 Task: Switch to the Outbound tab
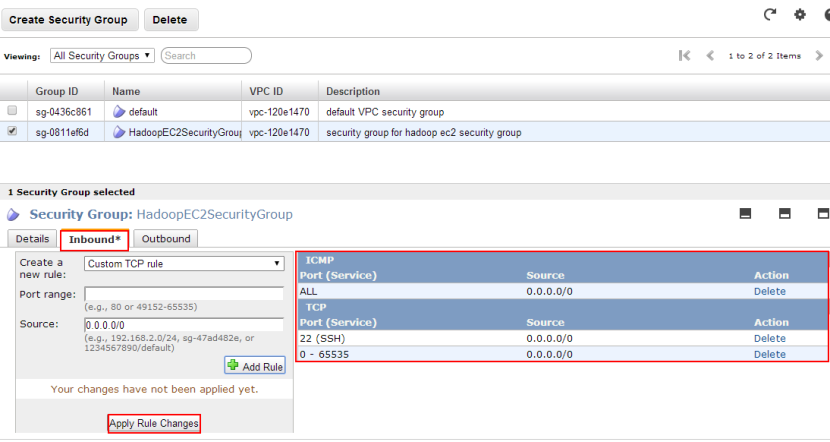166,239
